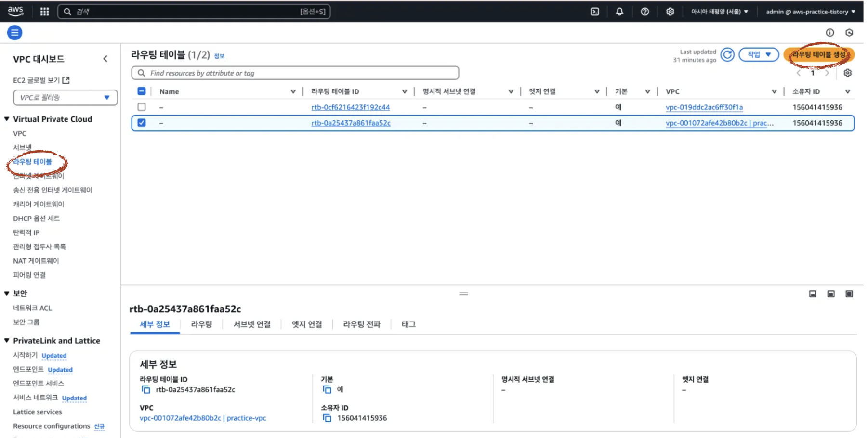Screen dimensions: 868x438
Task: Open the top bar settings gear
Action: coord(670,12)
